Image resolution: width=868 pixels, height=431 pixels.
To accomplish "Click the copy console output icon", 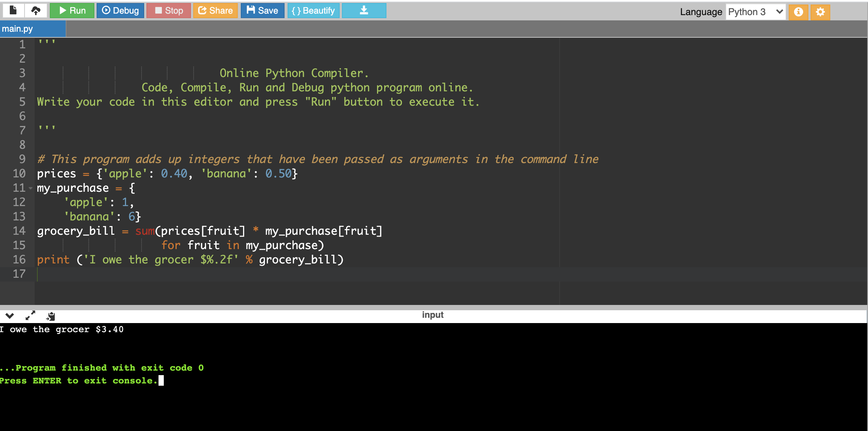I will point(51,316).
